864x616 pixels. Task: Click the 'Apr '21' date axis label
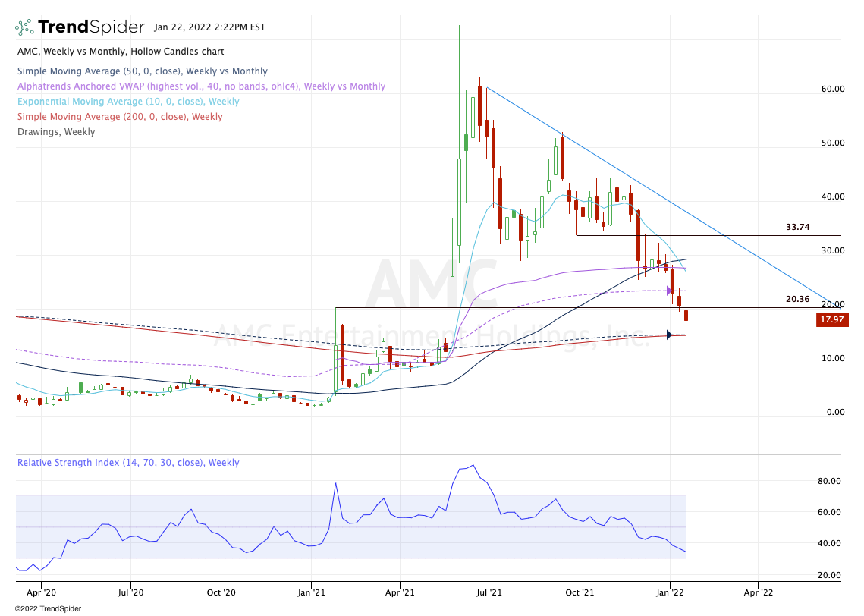(400, 592)
